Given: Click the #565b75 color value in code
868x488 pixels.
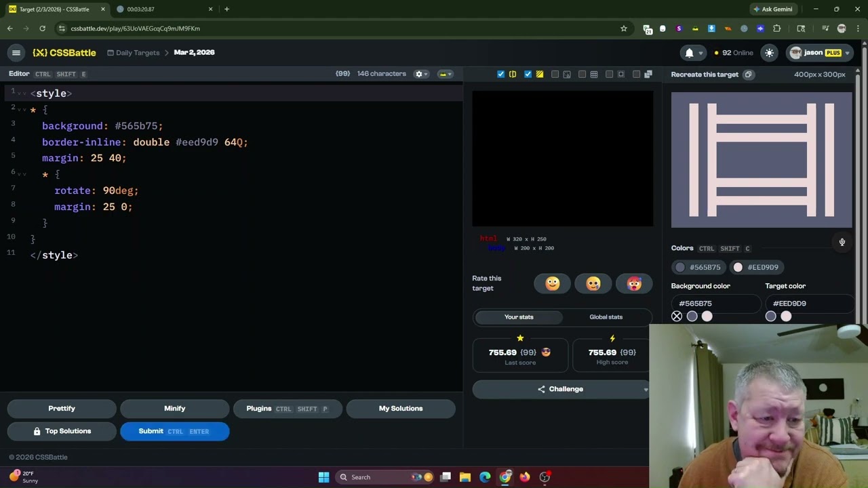Looking at the screenshot, I should coord(136,126).
